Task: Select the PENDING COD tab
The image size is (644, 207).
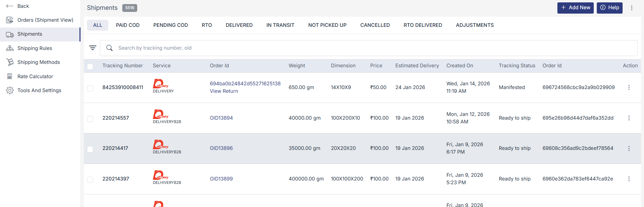Action: [x=171, y=25]
